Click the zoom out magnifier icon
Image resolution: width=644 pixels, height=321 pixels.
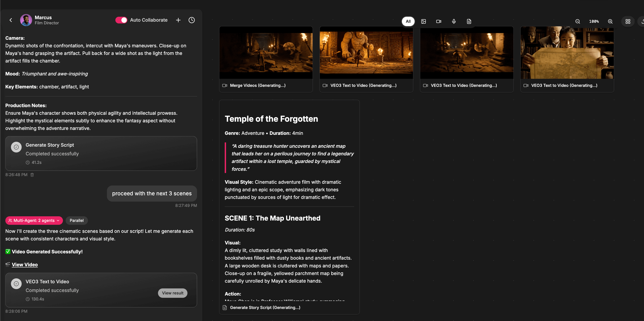click(578, 21)
